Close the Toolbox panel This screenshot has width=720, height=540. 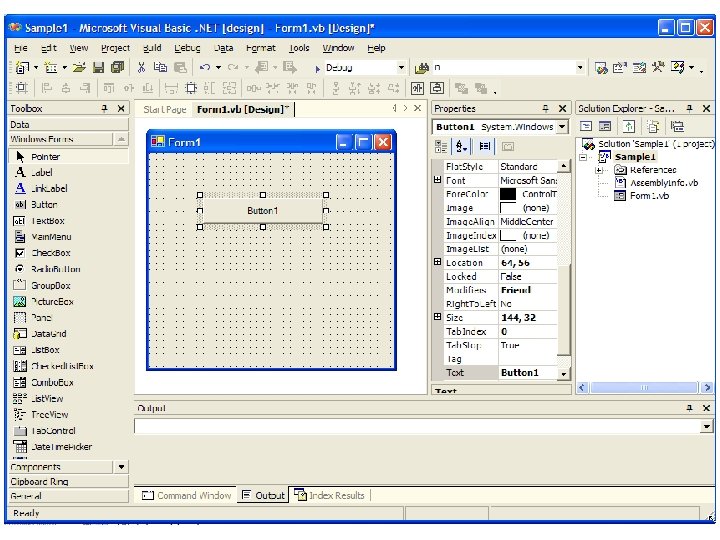click(121, 108)
